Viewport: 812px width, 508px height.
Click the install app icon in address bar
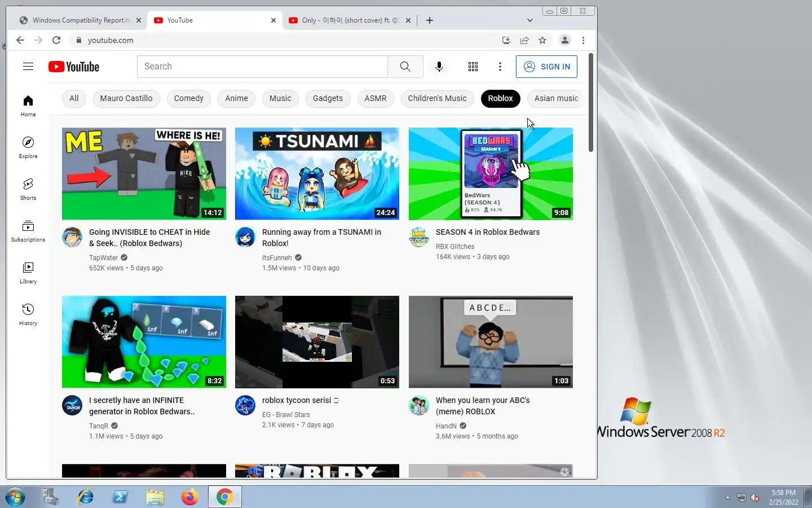tap(506, 40)
